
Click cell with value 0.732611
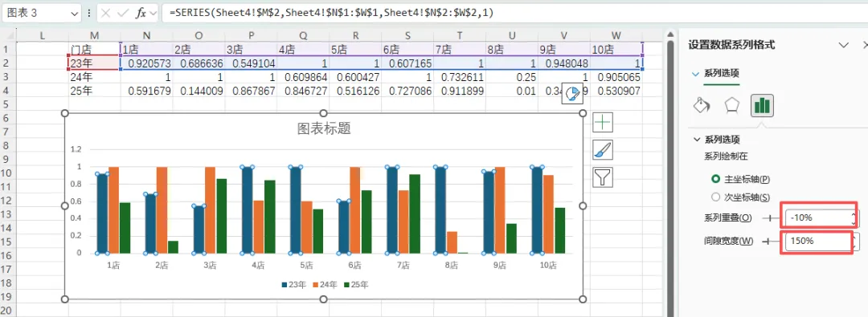[460, 77]
